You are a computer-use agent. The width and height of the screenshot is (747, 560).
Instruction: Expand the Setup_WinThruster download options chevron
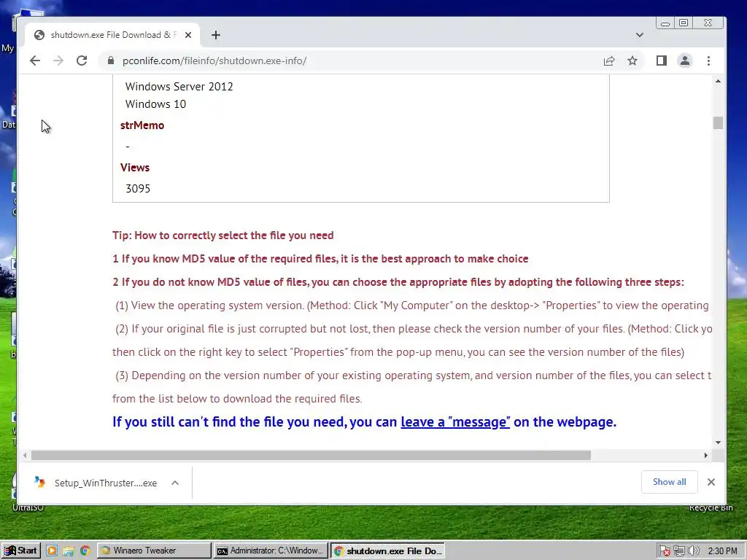(175, 483)
